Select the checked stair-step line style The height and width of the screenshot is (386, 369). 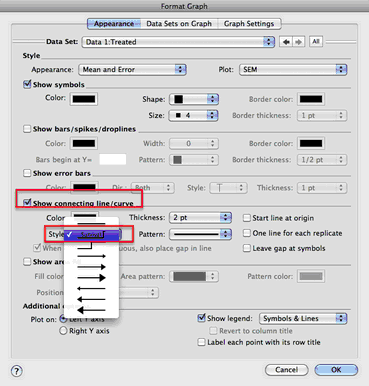click(91, 235)
